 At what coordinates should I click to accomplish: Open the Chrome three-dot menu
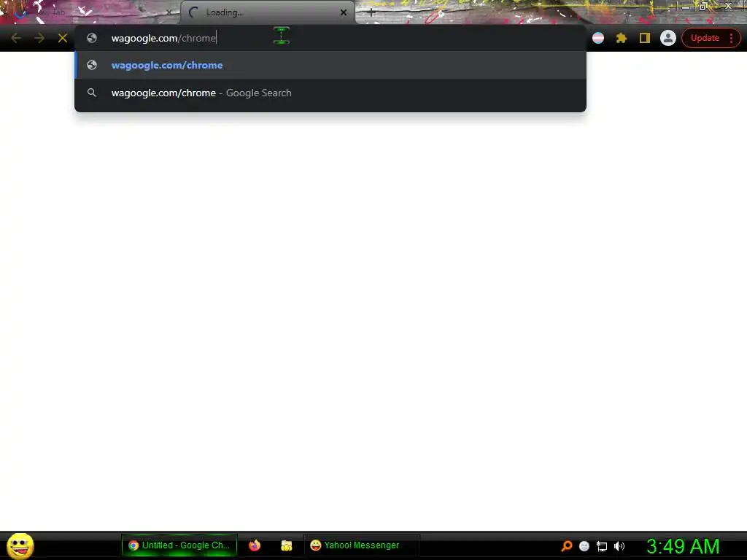pos(731,38)
